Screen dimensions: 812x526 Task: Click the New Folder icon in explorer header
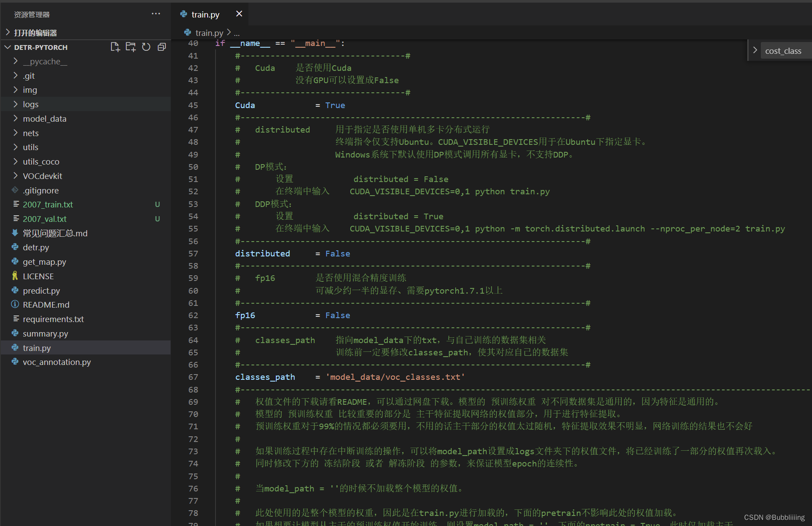(131, 47)
